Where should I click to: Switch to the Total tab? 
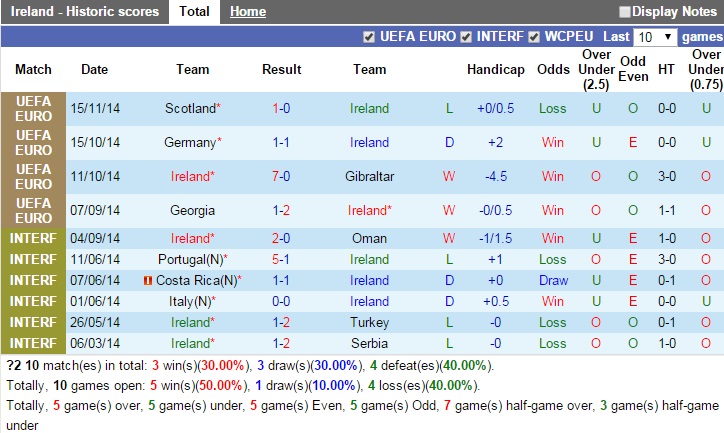194,12
